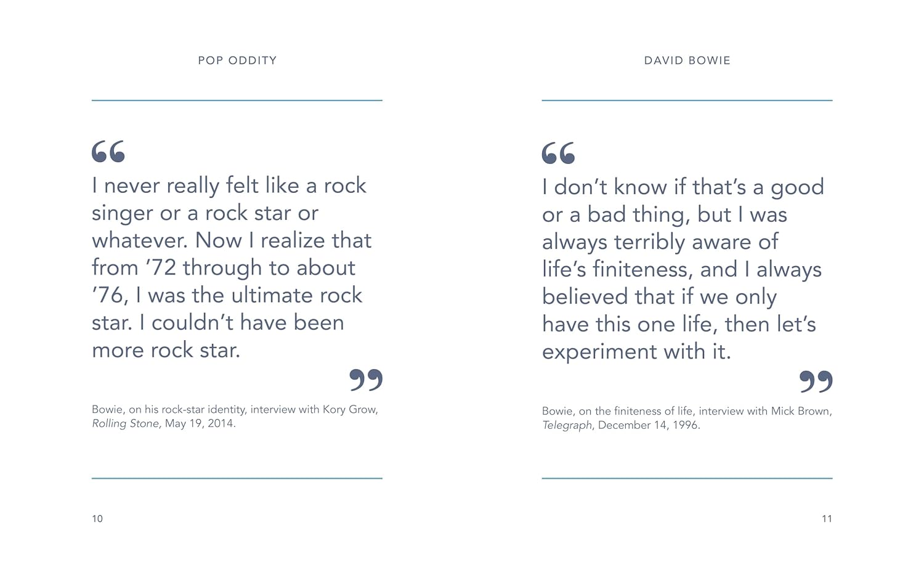Click the closing quotation mark on page 11
The height and width of the screenshot is (570, 924).
(816, 381)
